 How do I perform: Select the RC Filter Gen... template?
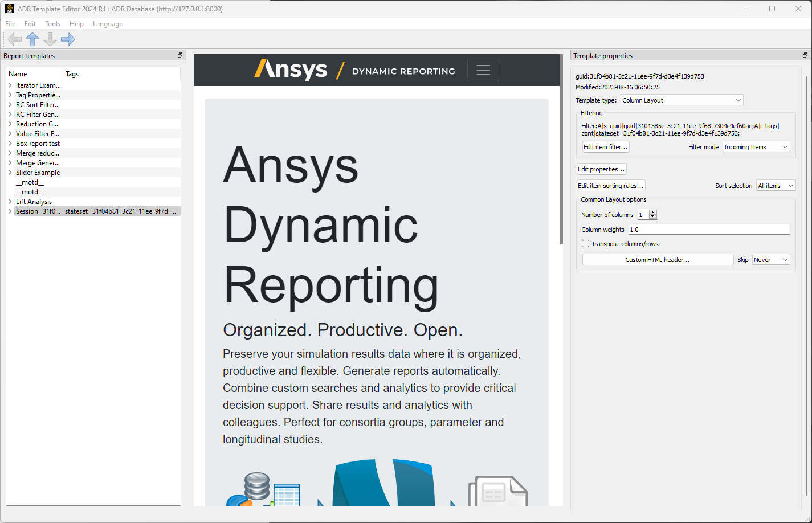(x=38, y=115)
